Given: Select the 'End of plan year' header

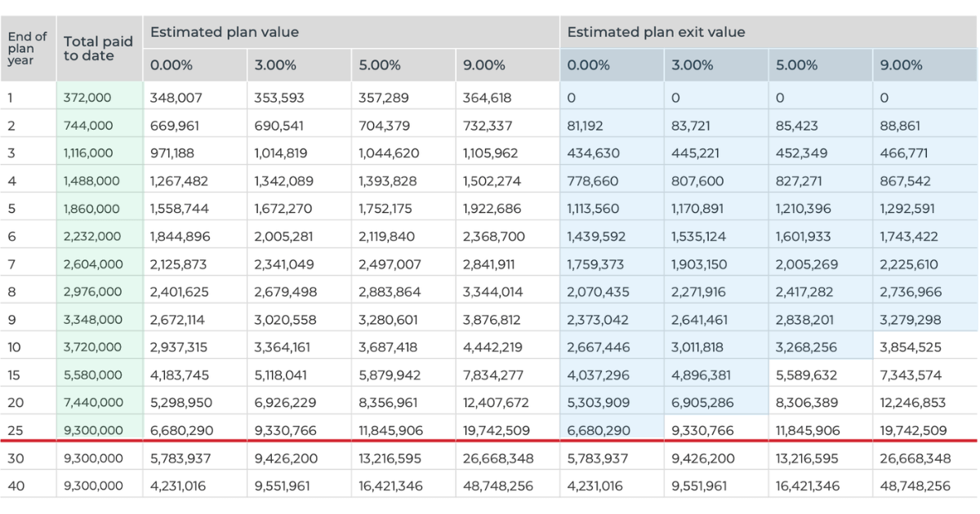Looking at the screenshot, I should click(x=27, y=48).
